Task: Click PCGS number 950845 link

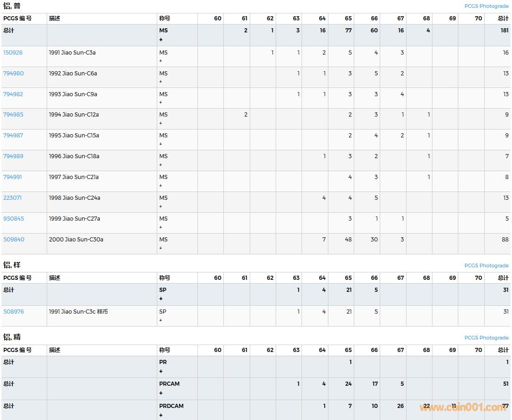Action: coord(13,219)
